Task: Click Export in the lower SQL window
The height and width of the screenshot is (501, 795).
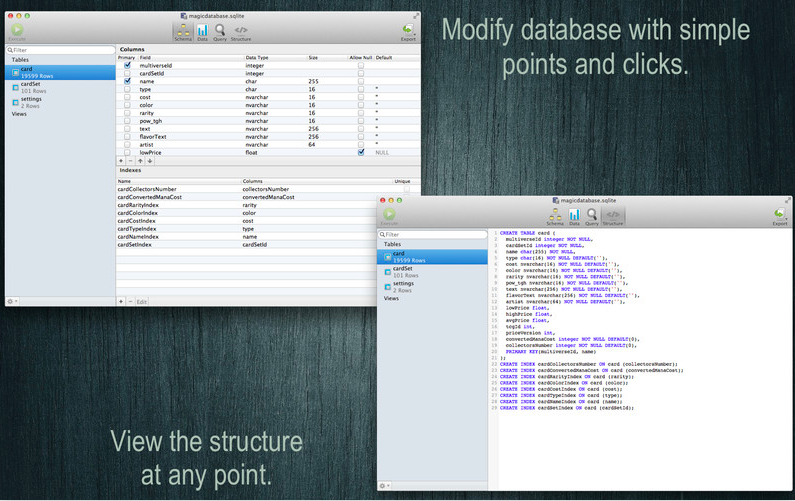Action: point(780,217)
